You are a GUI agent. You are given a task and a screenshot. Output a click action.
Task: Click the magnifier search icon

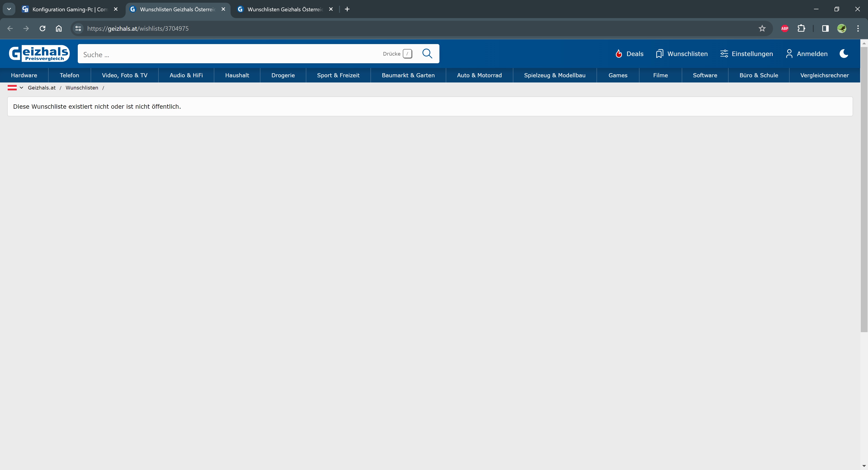[x=427, y=54]
